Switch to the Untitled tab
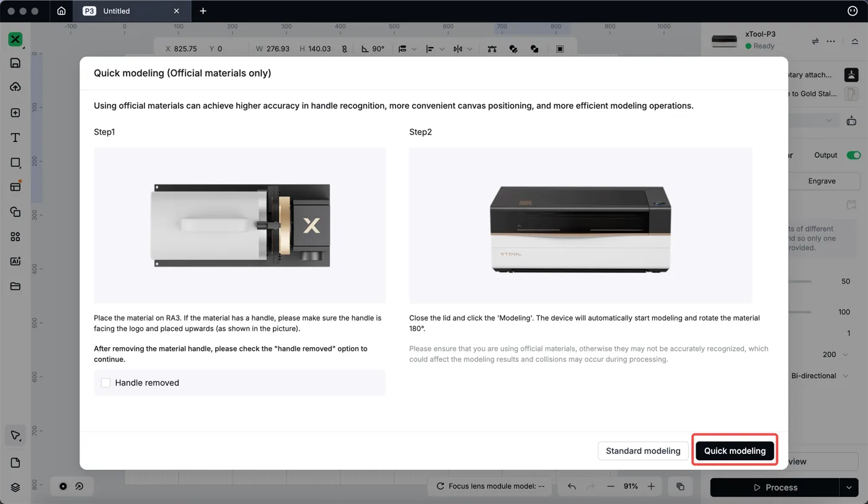Image resolution: width=868 pixels, height=504 pixels. [x=117, y=11]
